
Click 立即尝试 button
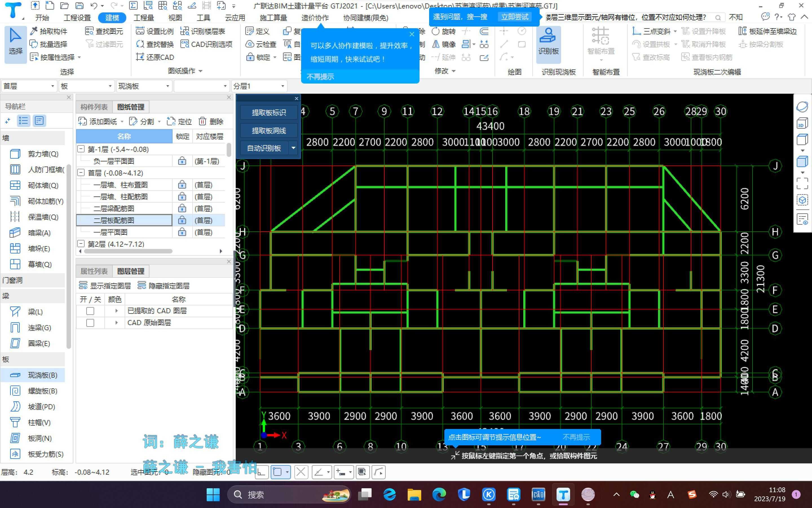point(514,17)
